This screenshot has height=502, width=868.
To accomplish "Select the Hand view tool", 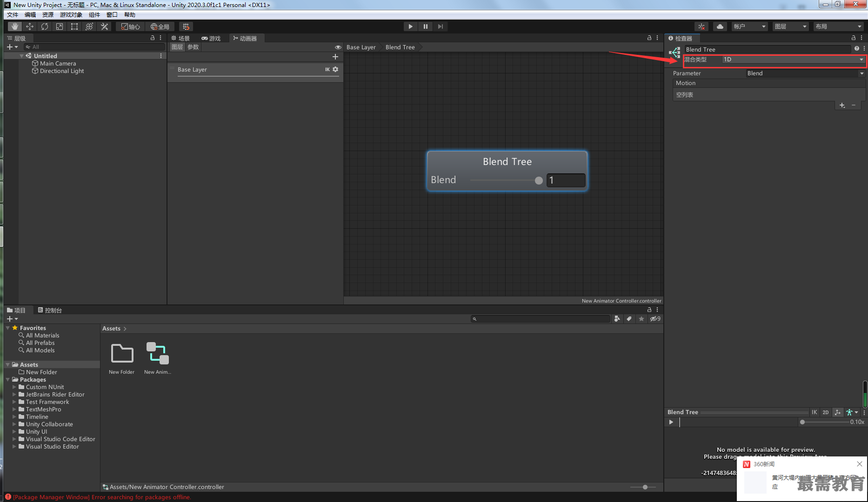I will (15, 26).
